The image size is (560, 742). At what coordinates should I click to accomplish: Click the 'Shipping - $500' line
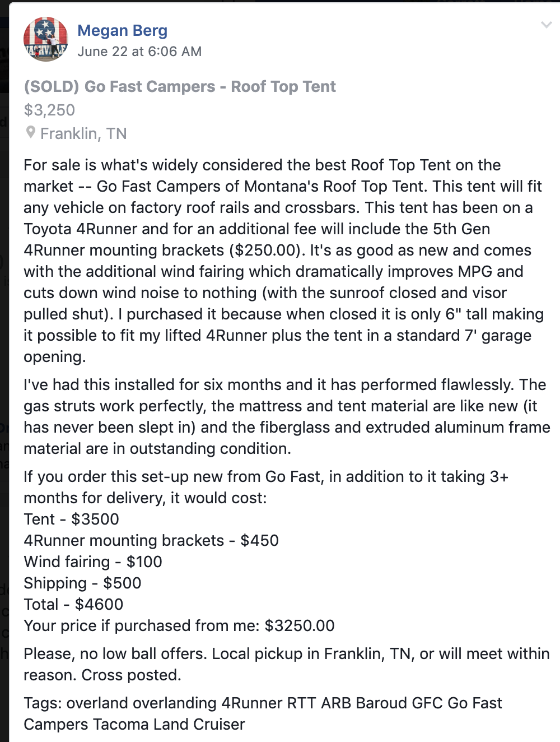coord(82,583)
